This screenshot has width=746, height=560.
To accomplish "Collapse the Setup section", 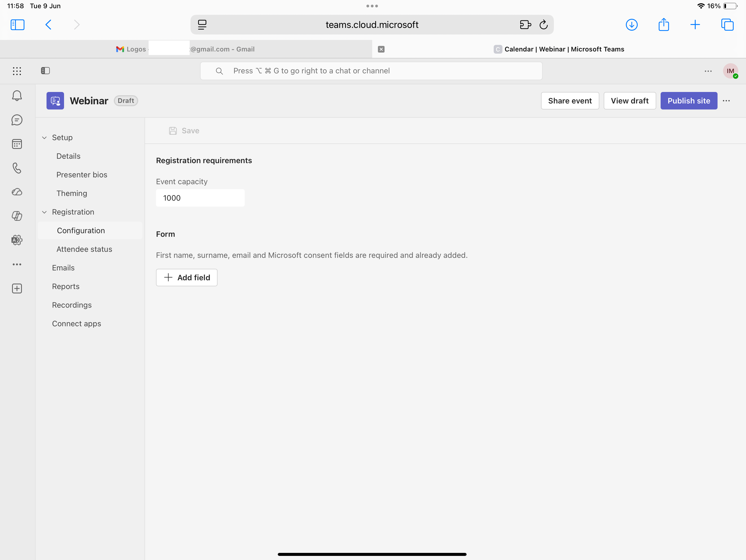I will point(44,138).
